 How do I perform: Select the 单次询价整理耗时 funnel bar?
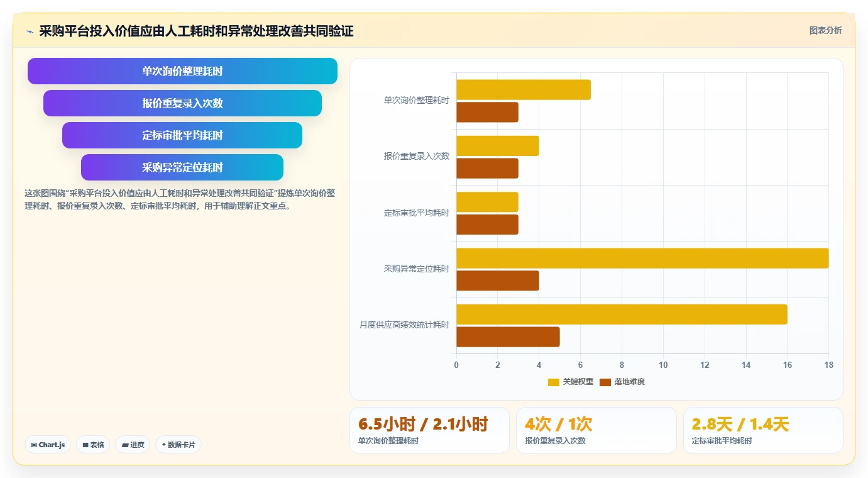click(182, 71)
